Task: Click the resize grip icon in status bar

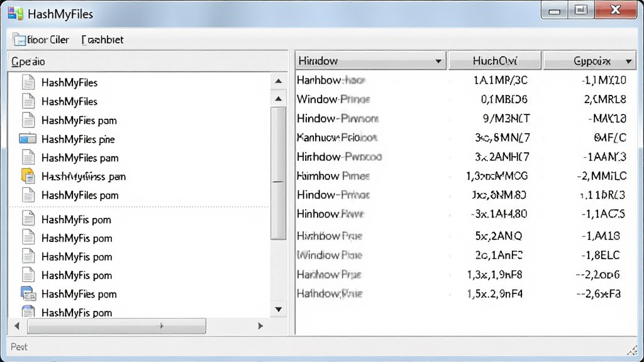Action: 631,350
